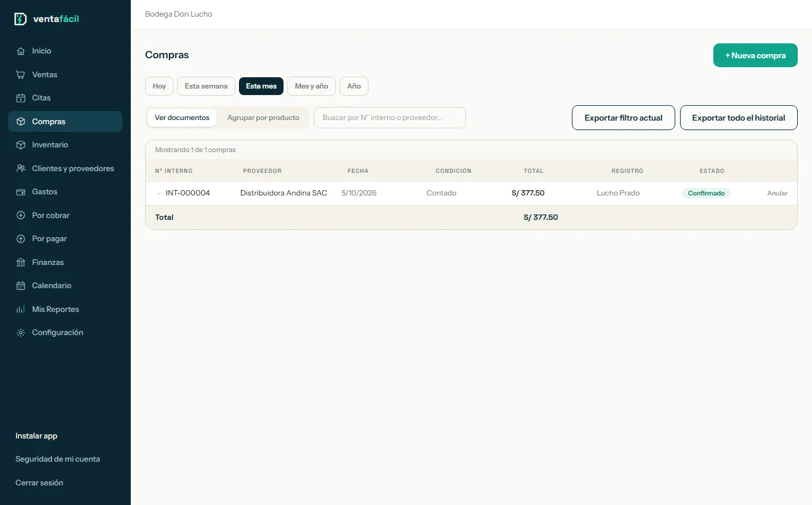The image size is (812, 505).
Task: Click the Gastos wallet icon
Action: click(21, 192)
